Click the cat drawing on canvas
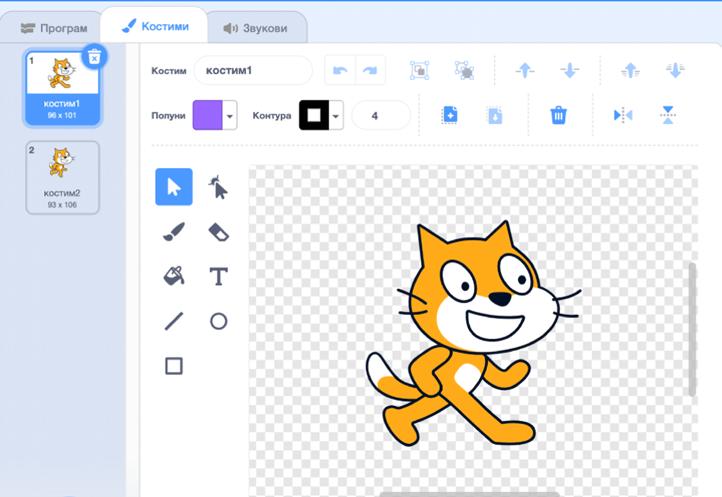 point(474,334)
